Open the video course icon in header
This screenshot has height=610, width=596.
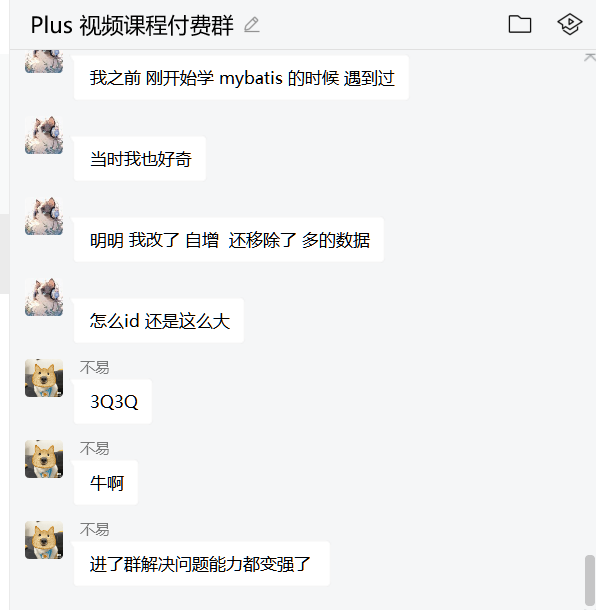tap(570, 24)
